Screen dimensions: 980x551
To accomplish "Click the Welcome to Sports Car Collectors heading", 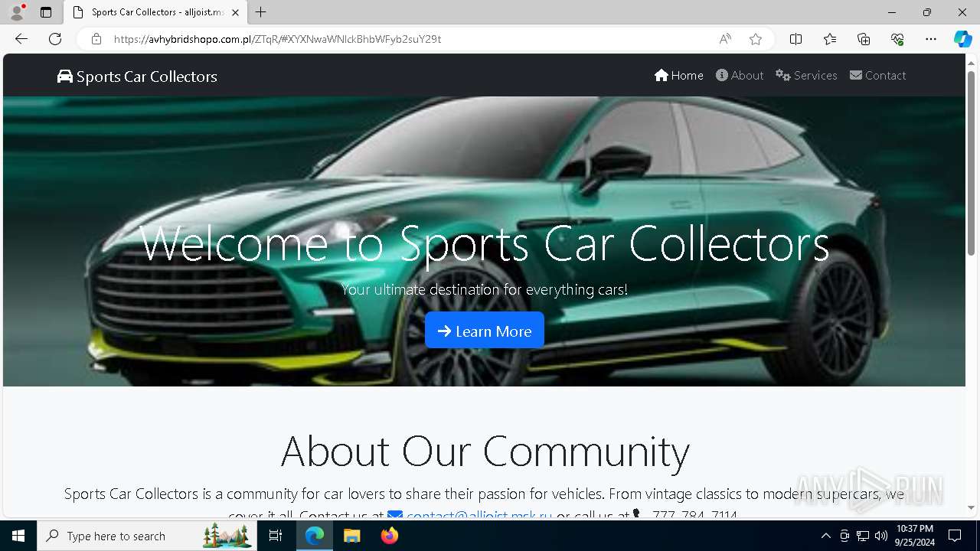I will (485, 243).
